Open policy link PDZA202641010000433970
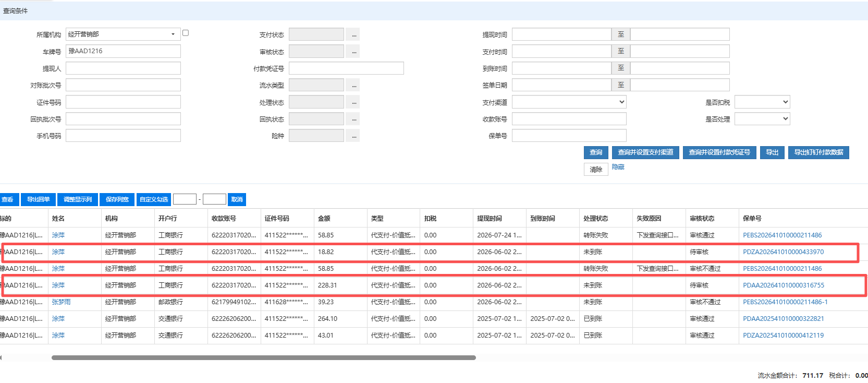 (x=783, y=252)
